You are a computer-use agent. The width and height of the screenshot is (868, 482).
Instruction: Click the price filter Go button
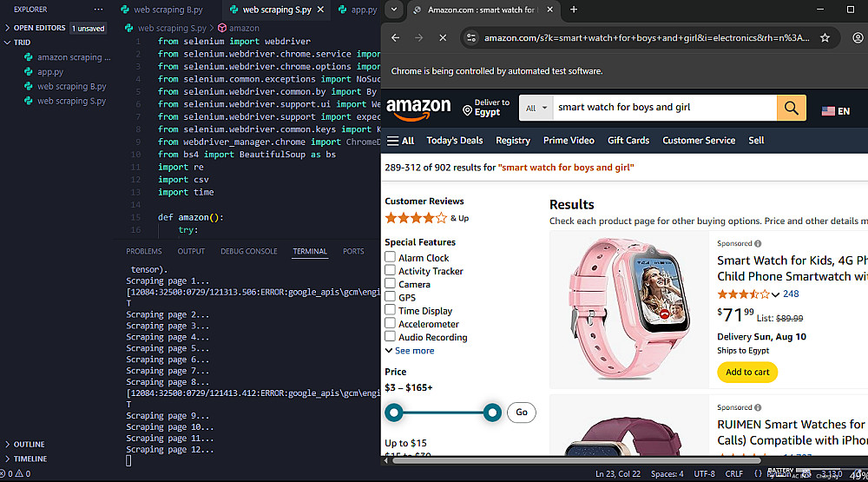click(x=522, y=413)
